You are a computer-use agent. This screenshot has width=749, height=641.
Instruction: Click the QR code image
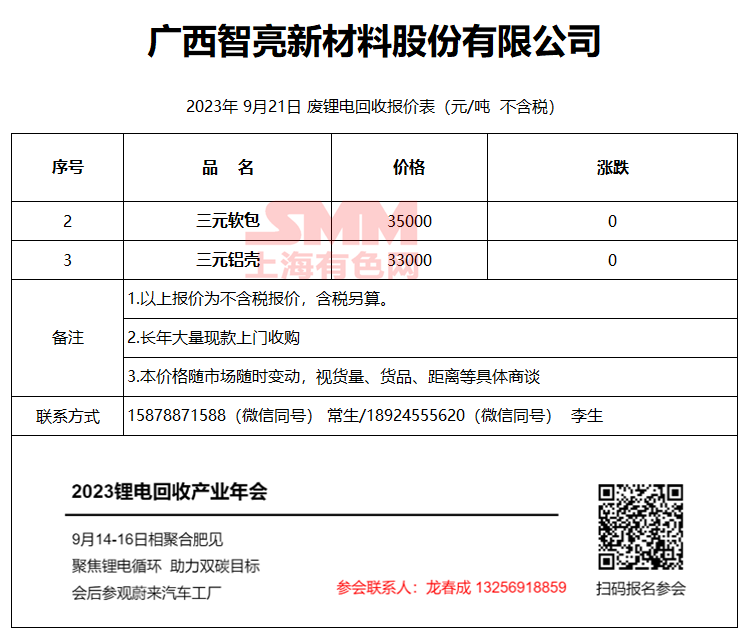[x=641, y=527]
